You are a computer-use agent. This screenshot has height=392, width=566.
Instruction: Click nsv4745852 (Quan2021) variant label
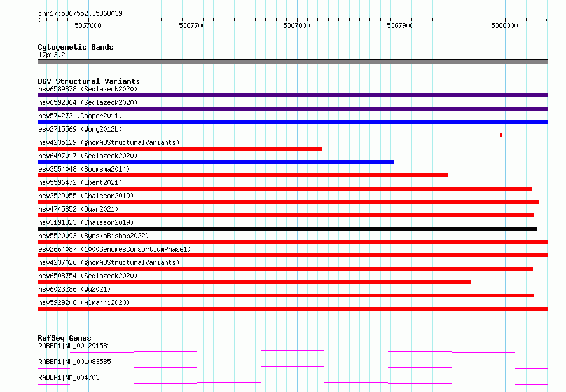78,209
